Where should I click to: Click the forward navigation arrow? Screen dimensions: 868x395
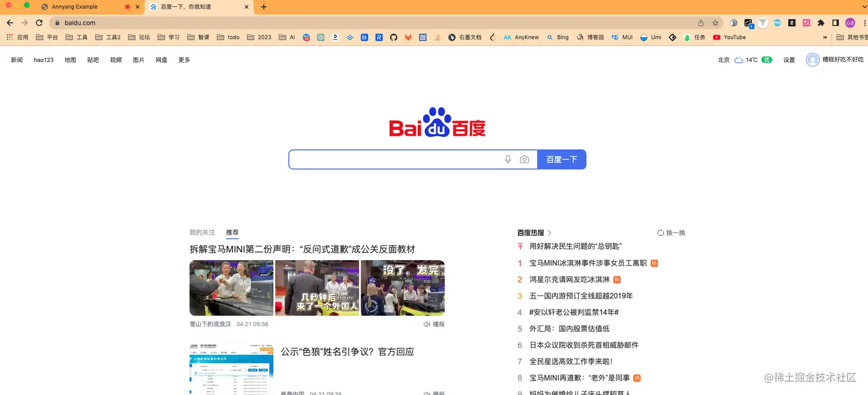25,23
